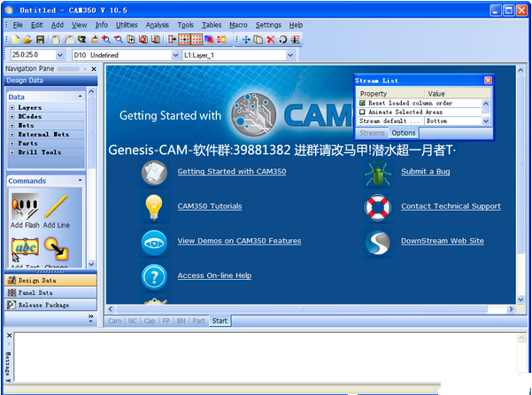Viewport: 532px width, 395px height.
Task: Expand the DCodes tree node
Action: point(12,116)
